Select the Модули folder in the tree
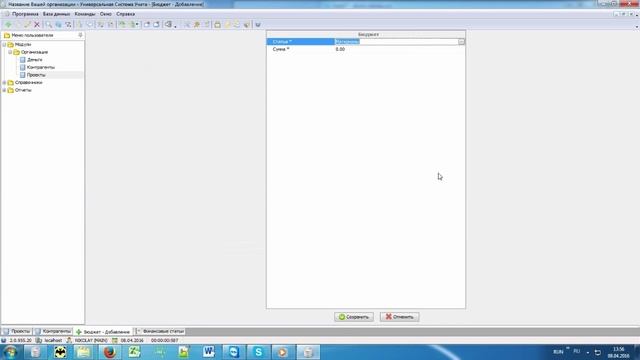This screenshot has height=360, width=640. (x=22, y=44)
